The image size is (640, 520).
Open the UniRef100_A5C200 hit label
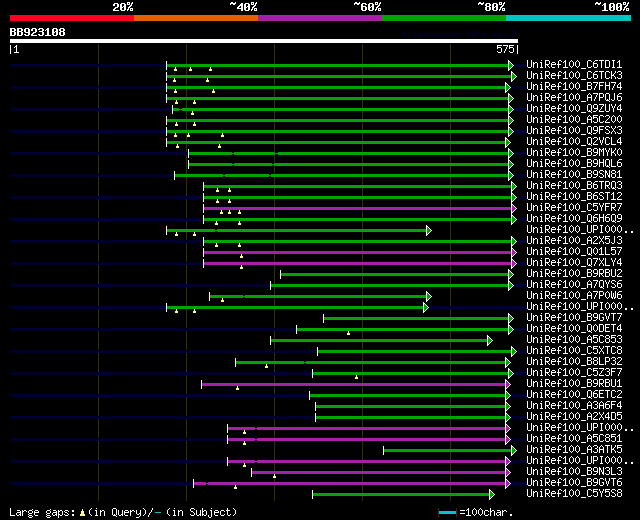574,120
